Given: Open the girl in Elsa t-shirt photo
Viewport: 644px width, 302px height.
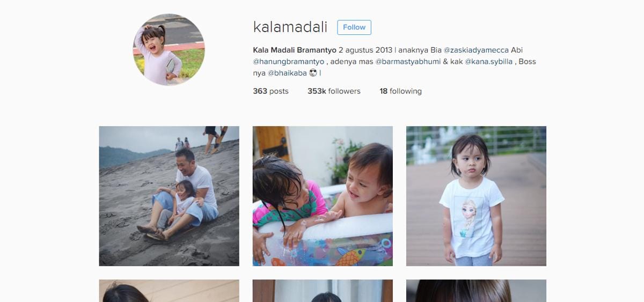Looking at the screenshot, I should (x=476, y=196).
